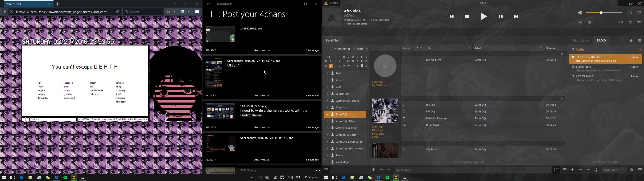
Task: Open the youtube link on start page
Action: (x=68, y=95)
